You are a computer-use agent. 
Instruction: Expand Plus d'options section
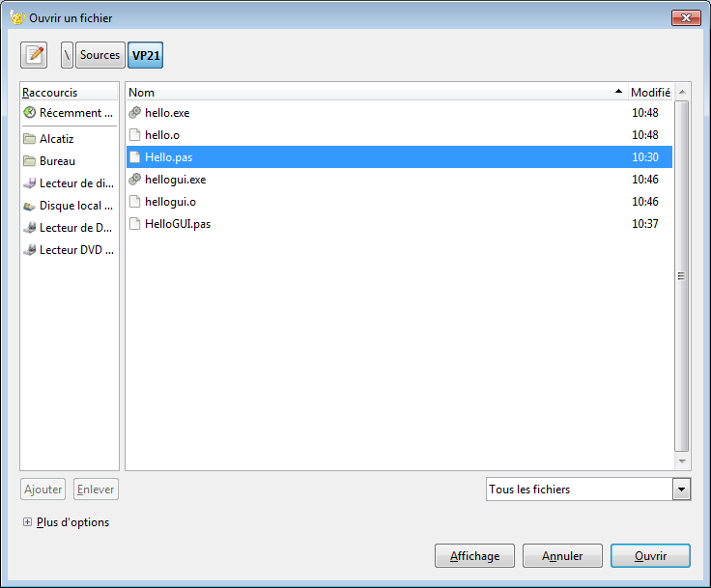[x=27, y=522]
